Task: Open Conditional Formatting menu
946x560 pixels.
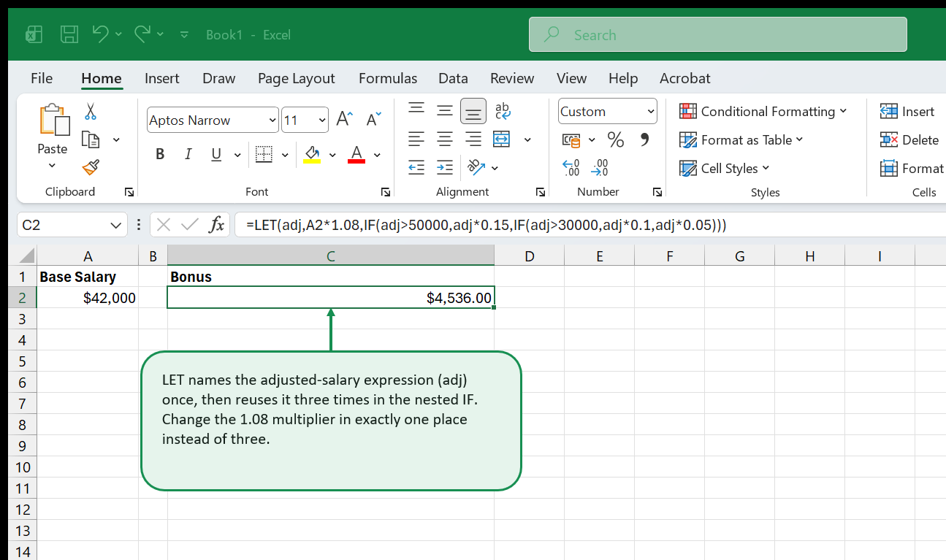Action: pos(763,111)
